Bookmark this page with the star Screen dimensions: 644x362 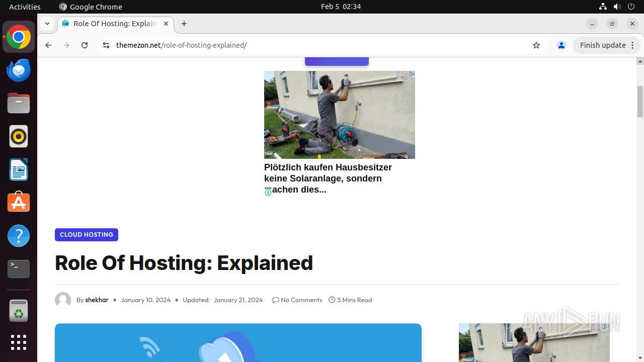(536, 45)
